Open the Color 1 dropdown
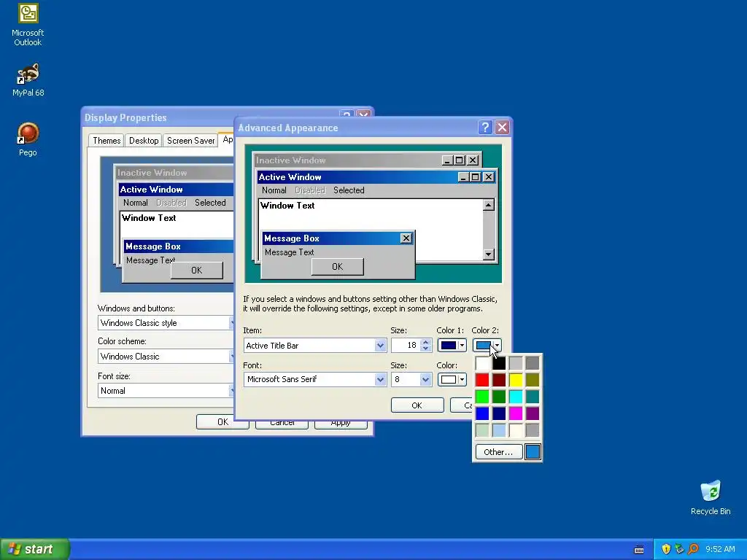The image size is (747, 560). pyautogui.click(x=452, y=345)
